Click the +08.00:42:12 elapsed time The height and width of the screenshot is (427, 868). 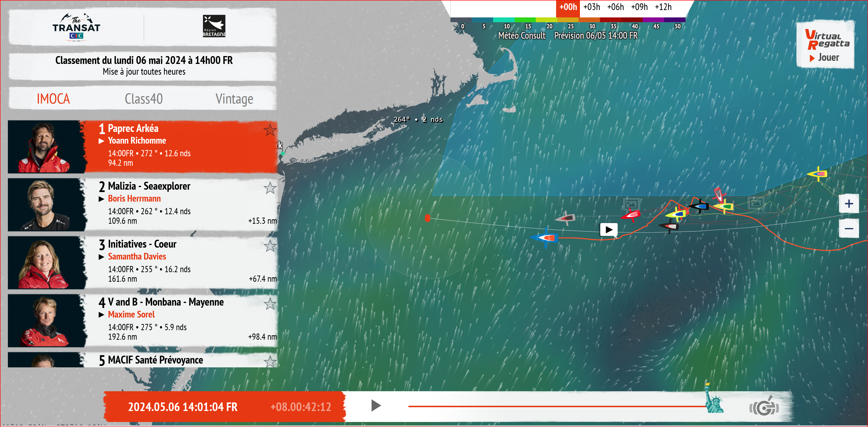pyautogui.click(x=300, y=407)
